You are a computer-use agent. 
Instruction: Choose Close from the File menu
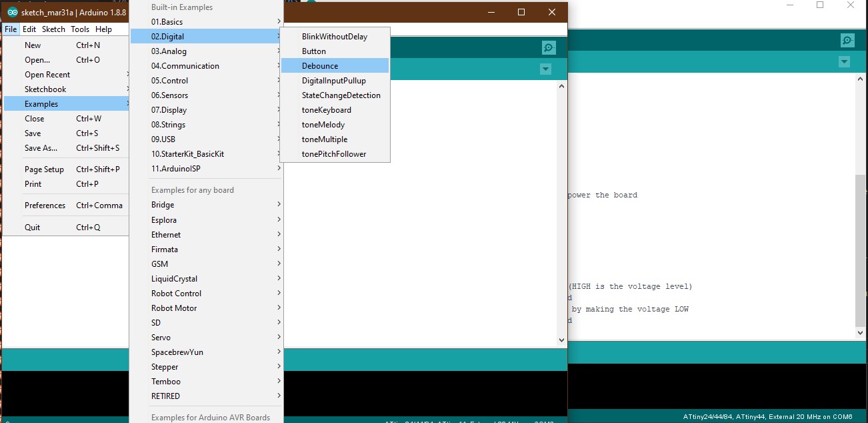coord(66,119)
